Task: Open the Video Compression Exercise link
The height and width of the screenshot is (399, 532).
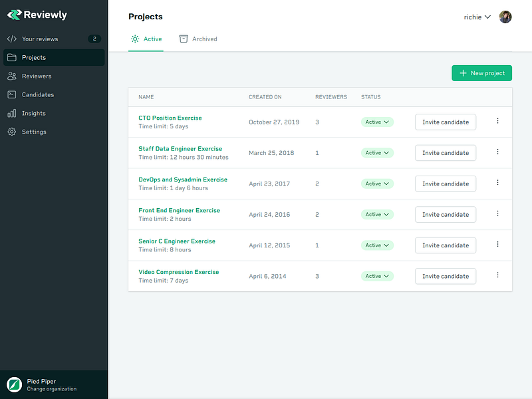Action: coord(179,272)
